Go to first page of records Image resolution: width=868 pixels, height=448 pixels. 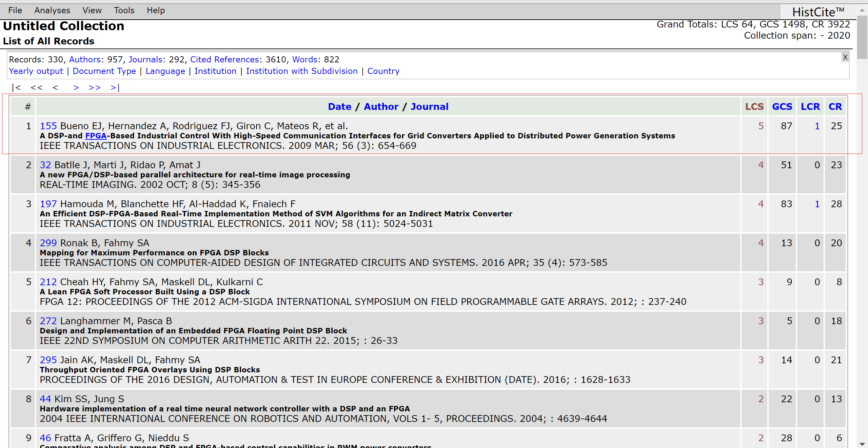point(16,87)
